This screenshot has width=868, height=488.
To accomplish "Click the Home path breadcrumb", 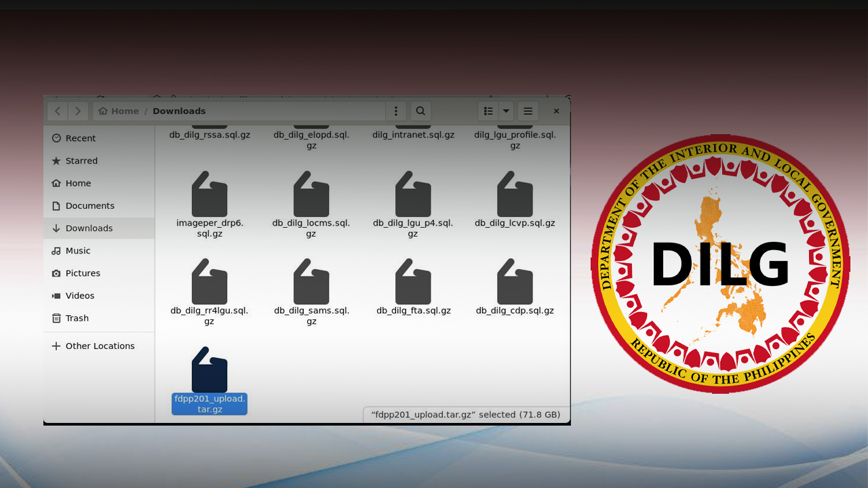I will click(x=119, y=111).
